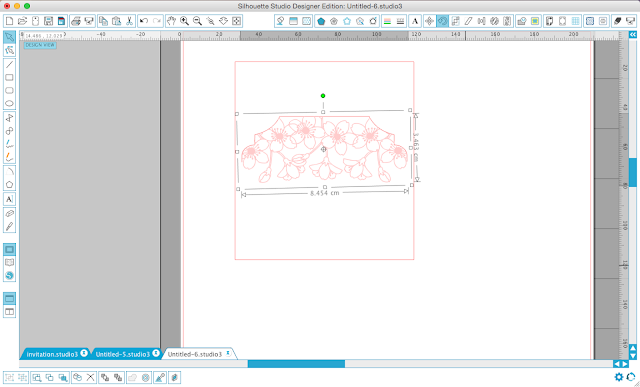Open the Silhouette Store view

point(9,276)
